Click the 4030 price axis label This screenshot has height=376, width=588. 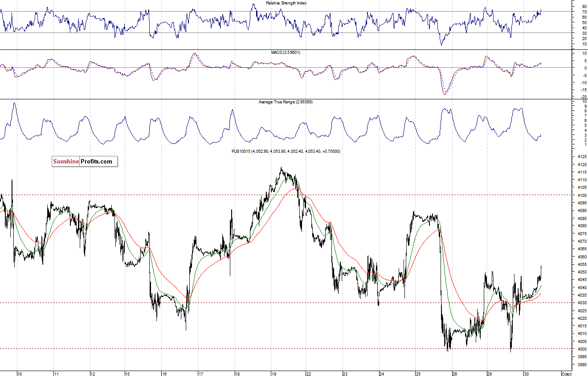[x=582, y=303]
